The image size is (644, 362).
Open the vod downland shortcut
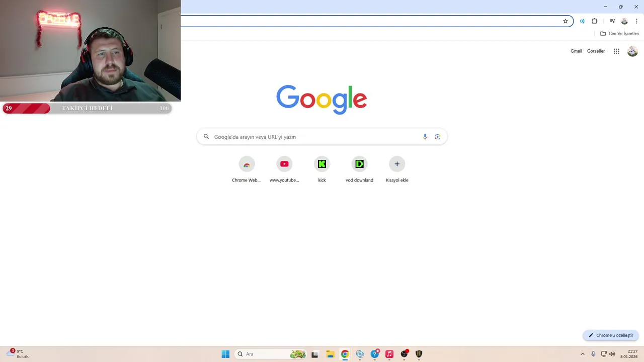coord(359,169)
